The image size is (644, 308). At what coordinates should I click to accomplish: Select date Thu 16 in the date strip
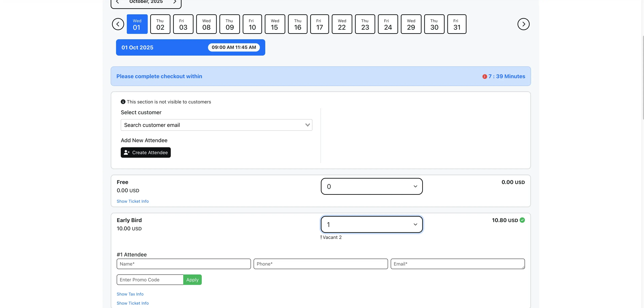coord(298,24)
